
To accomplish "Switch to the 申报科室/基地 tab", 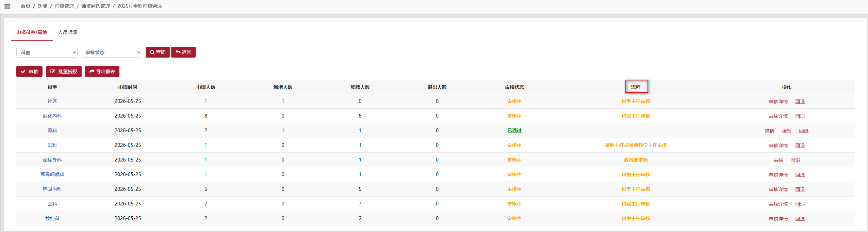I will [x=32, y=32].
